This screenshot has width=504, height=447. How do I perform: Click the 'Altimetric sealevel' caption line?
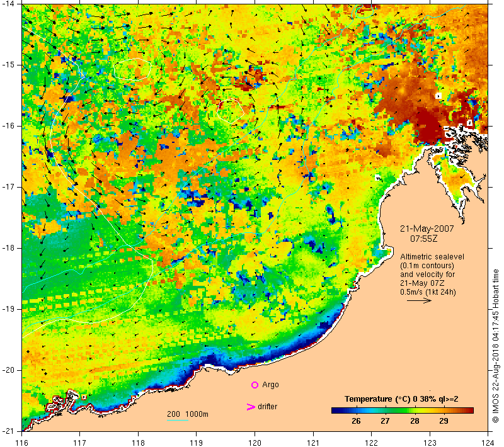[x=432, y=257]
